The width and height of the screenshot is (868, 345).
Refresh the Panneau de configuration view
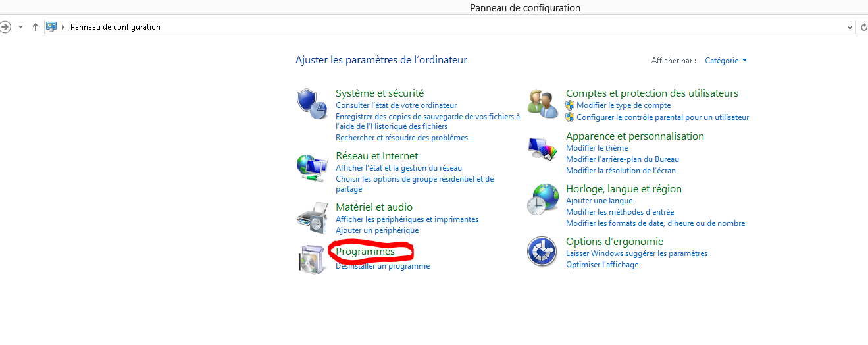pos(863,27)
